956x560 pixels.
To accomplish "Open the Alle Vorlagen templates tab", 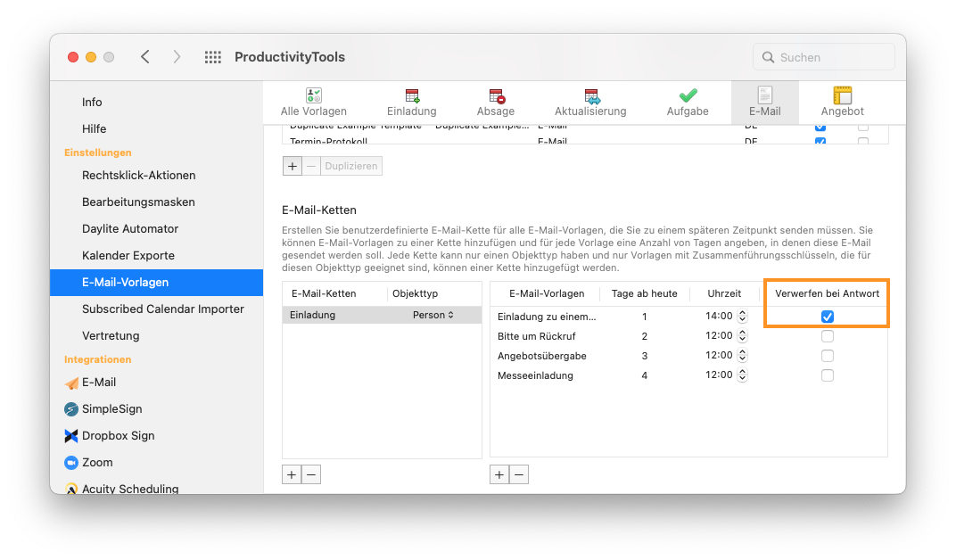I will tap(313, 103).
